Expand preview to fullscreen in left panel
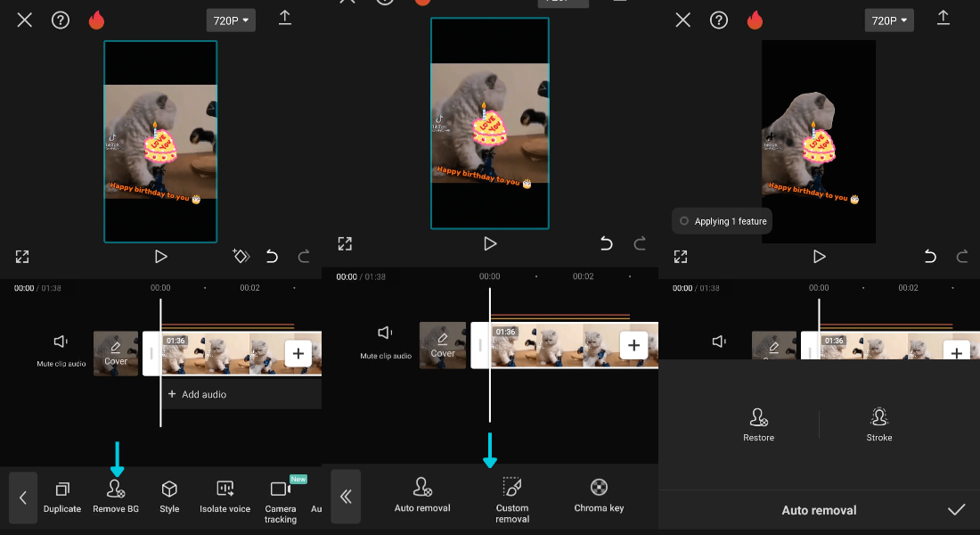Image resolution: width=980 pixels, height=535 pixels. [22, 257]
